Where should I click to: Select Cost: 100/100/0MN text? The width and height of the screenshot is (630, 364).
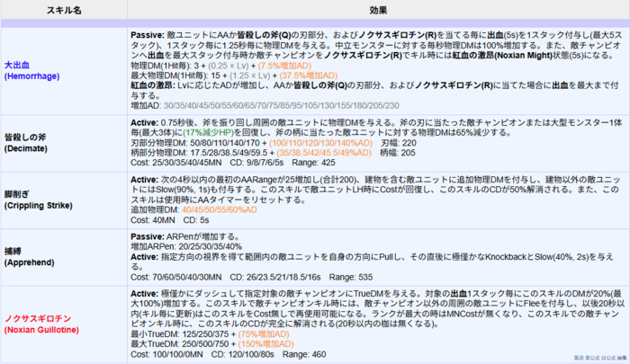coord(166,354)
